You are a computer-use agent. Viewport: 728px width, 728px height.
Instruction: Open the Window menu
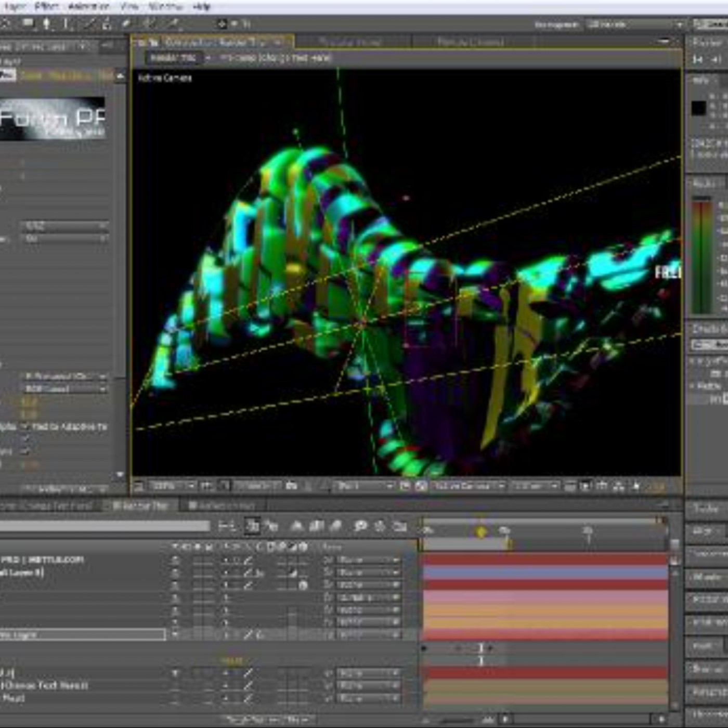click(x=165, y=6)
